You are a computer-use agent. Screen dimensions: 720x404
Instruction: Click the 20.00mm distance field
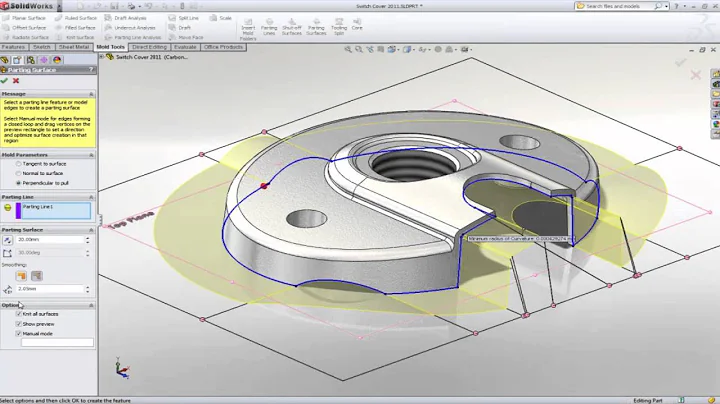50,240
